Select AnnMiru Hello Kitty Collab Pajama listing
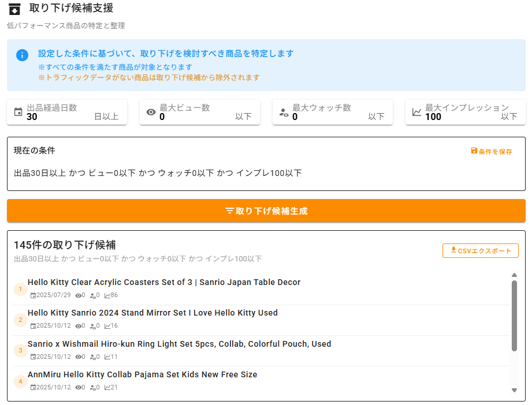The image size is (532, 405). click(x=142, y=374)
